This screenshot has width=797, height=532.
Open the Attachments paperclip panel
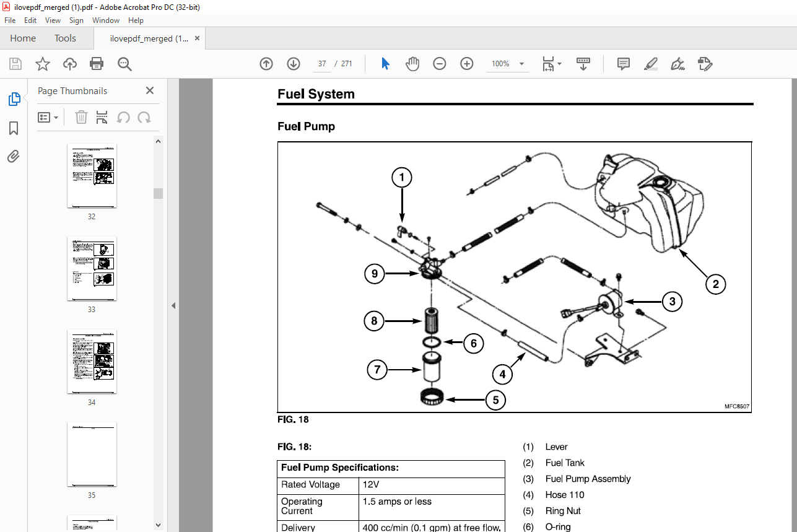(14, 156)
